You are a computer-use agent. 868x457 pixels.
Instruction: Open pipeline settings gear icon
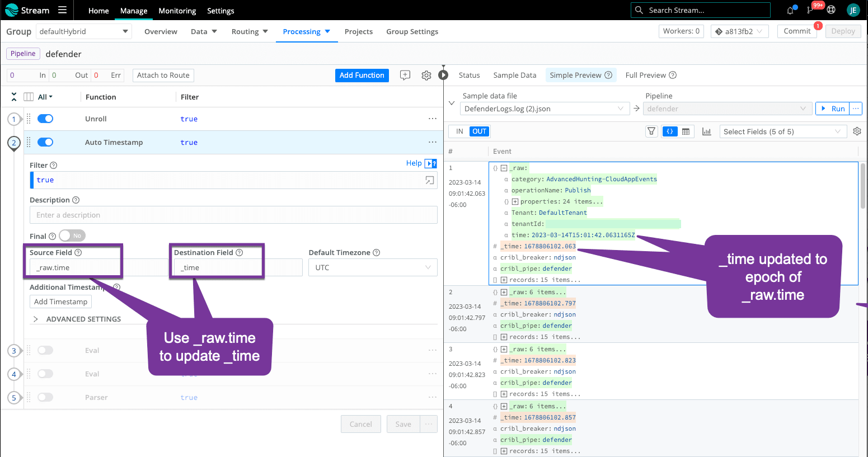(426, 76)
